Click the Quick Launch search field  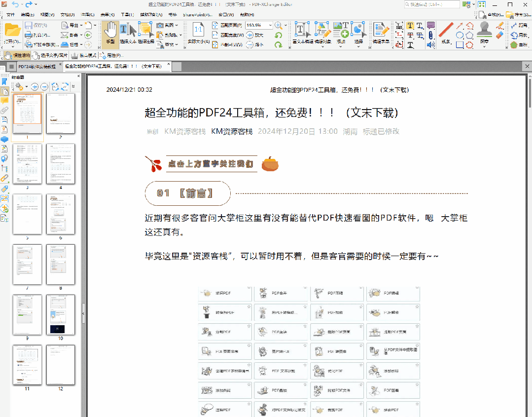tap(432, 4)
